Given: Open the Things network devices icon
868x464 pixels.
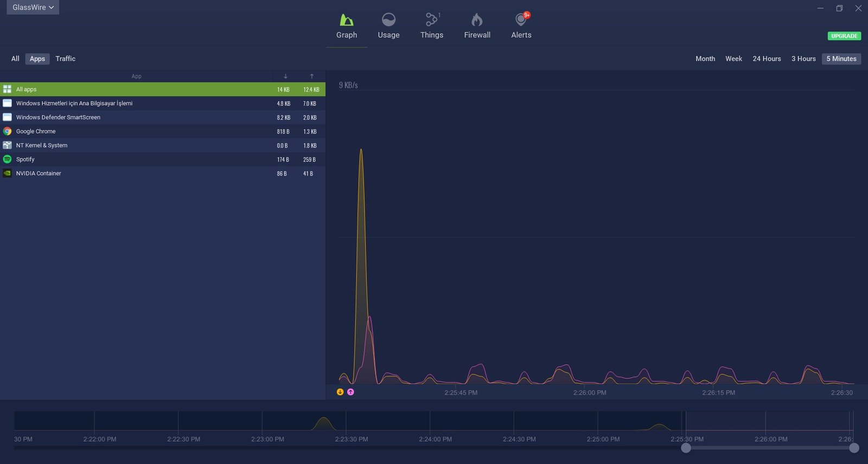Looking at the screenshot, I should coord(431,20).
